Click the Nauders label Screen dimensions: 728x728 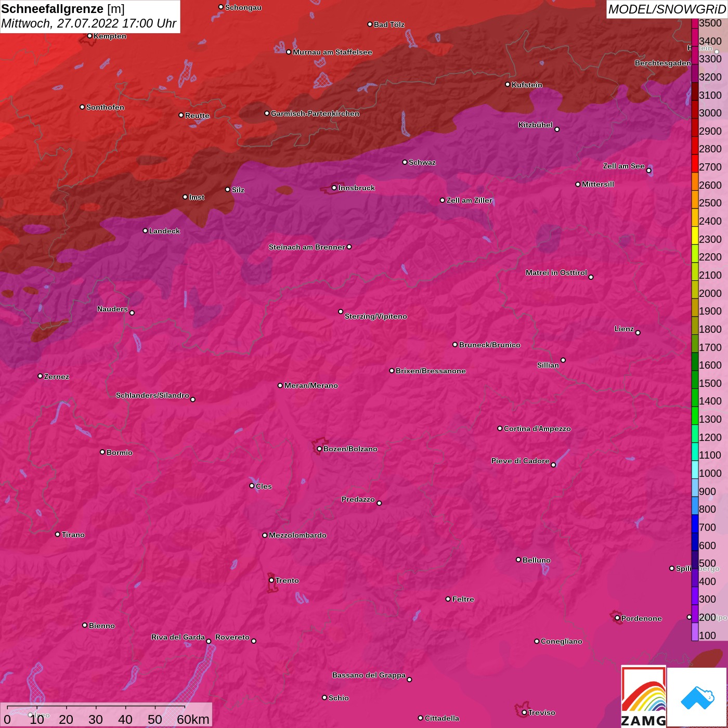pyautogui.click(x=112, y=309)
